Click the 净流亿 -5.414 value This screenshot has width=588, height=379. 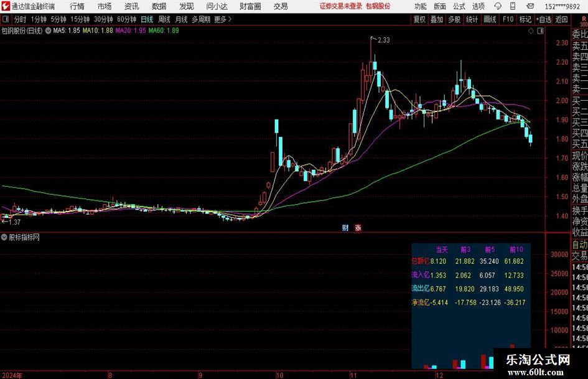[438, 302]
